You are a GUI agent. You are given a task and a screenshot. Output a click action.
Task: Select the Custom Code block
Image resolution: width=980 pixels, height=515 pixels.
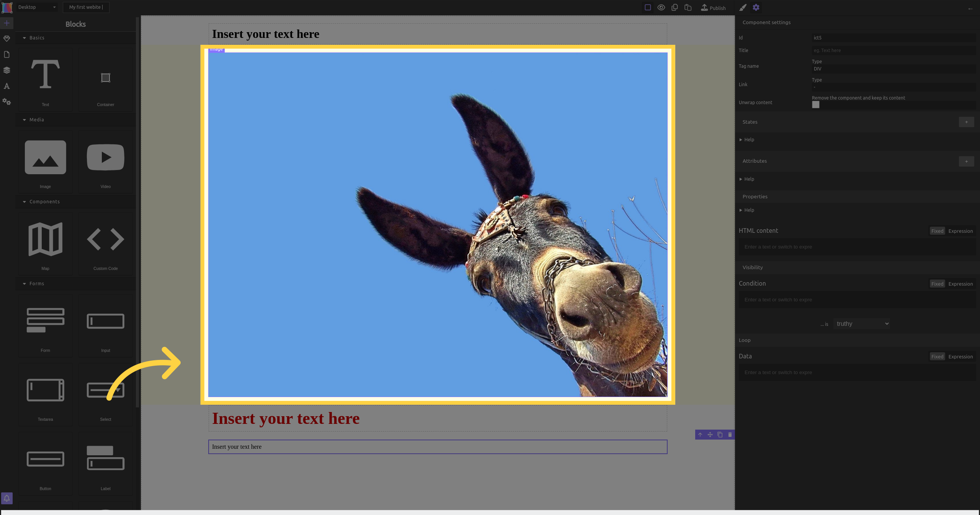[106, 244]
